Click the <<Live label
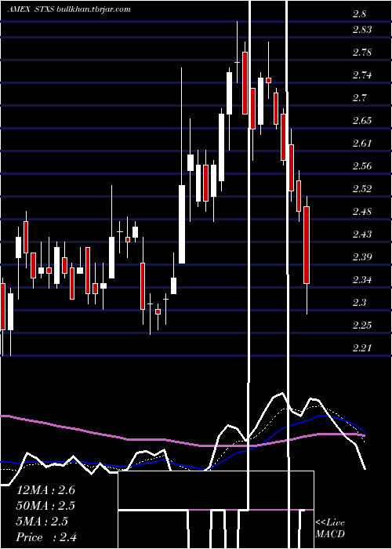The width and height of the screenshot is (392, 549). tap(330, 523)
